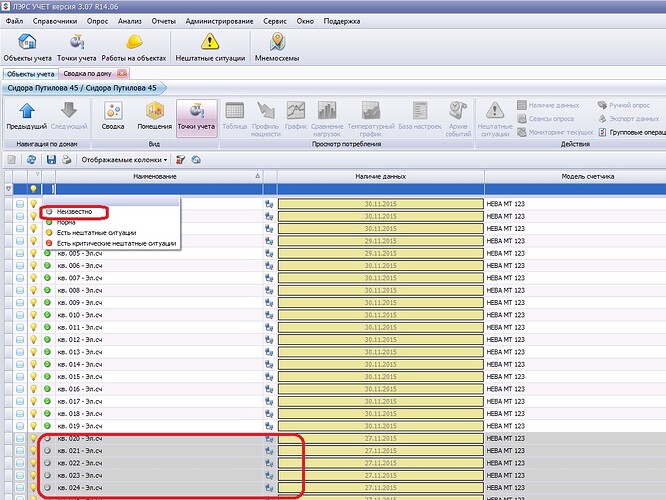Toggle the Точки учета view in the ribbon
Viewport: 666px width, 500px height.
[x=196, y=119]
